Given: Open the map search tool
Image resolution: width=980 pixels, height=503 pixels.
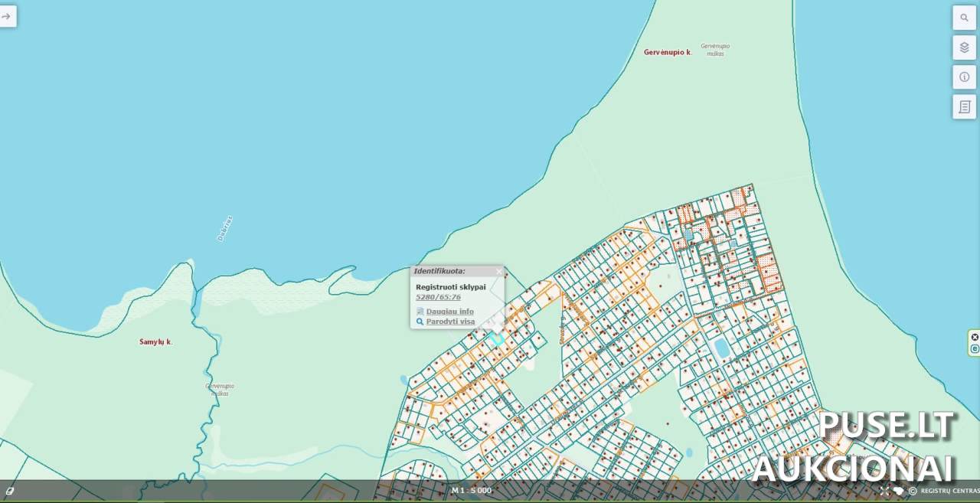Looking at the screenshot, I should tap(964, 18).
